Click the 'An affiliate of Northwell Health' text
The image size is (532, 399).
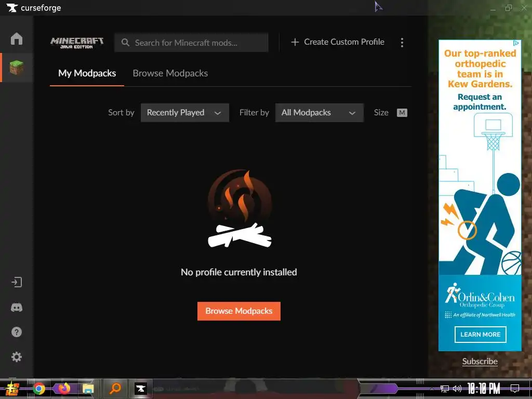coord(484,315)
